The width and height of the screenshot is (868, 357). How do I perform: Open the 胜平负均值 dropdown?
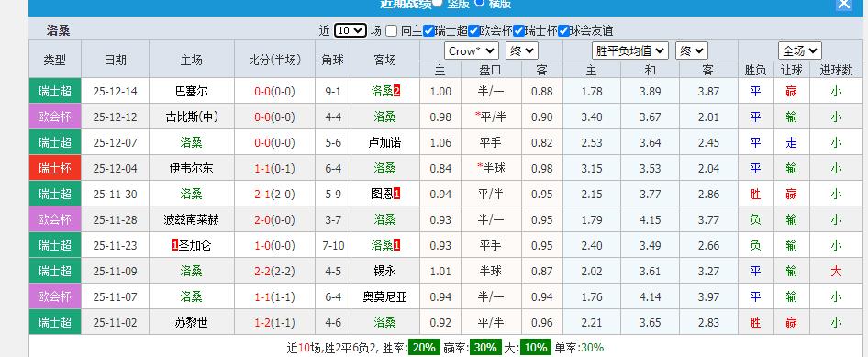pyautogui.click(x=630, y=50)
